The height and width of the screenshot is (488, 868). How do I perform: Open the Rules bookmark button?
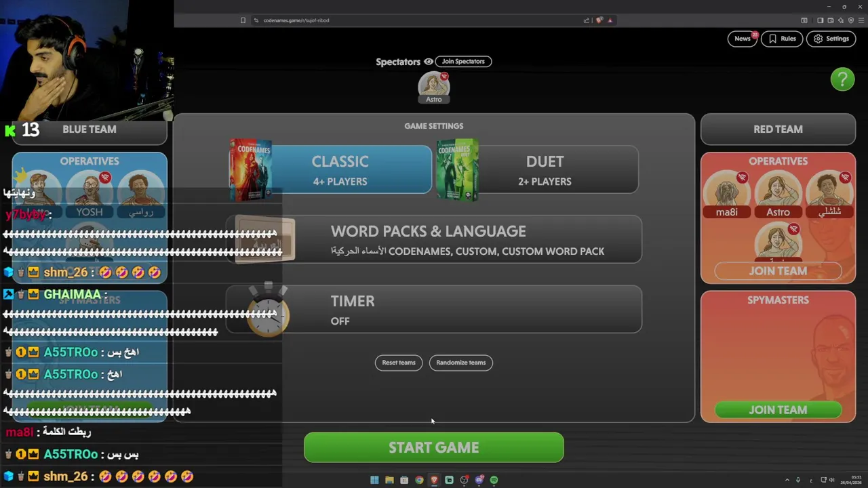point(781,39)
